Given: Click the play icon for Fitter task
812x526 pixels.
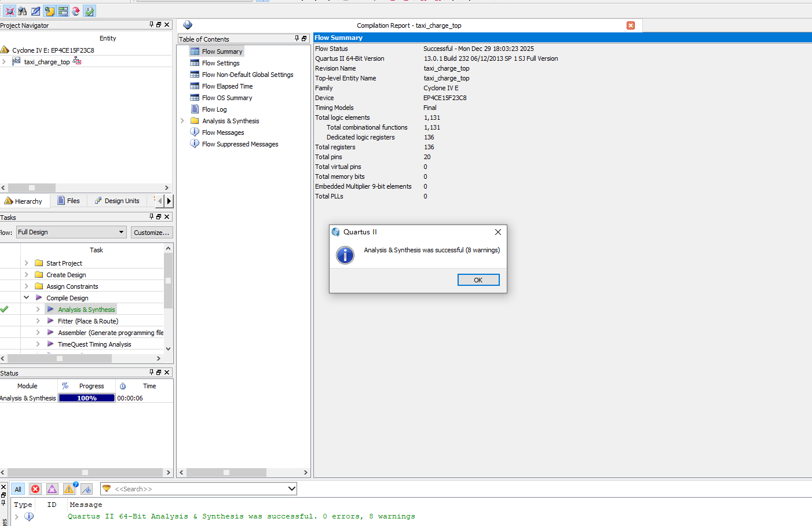Looking at the screenshot, I should 50,321.
